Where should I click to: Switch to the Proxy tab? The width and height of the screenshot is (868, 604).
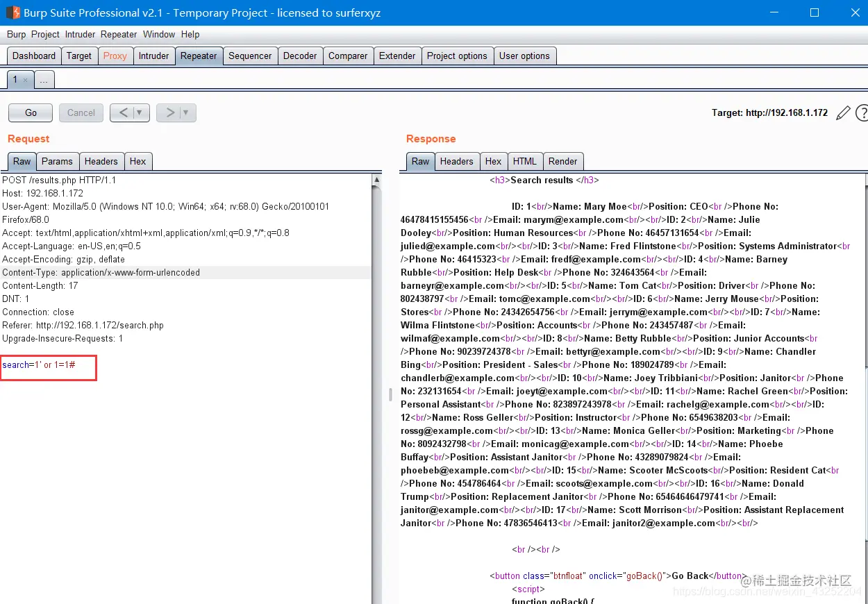coord(115,56)
